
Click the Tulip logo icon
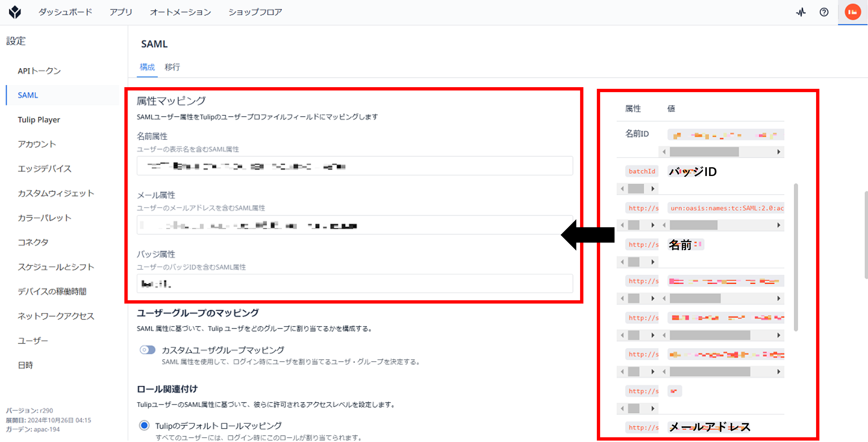click(x=15, y=12)
